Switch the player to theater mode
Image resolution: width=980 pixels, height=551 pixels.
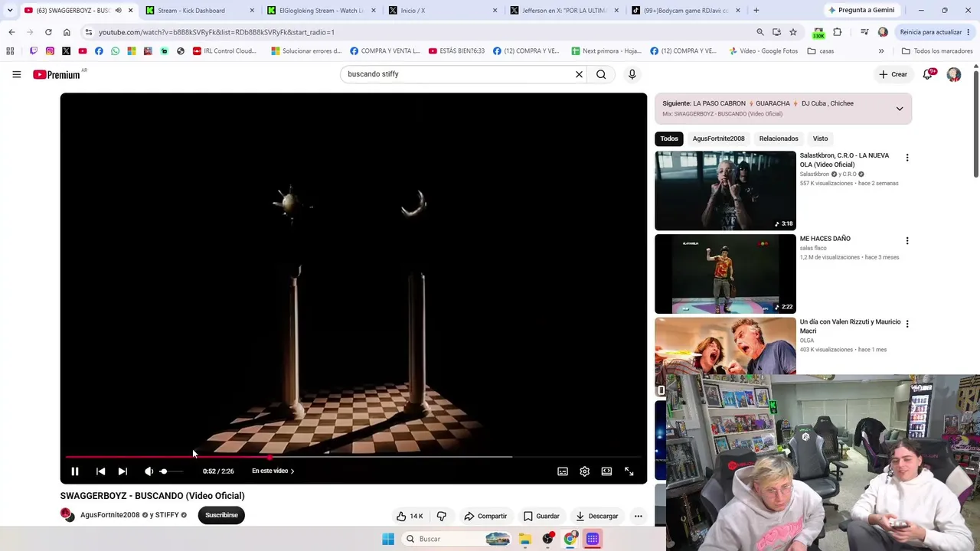coord(606,471)
